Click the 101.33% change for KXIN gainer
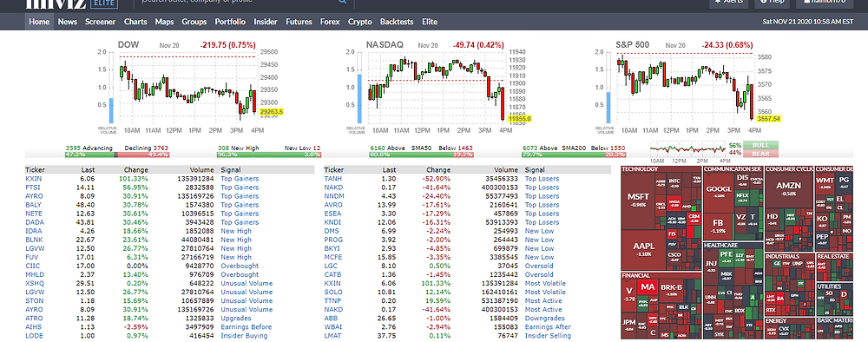Viewport: 868px width, 342px height. click(133, 179)
